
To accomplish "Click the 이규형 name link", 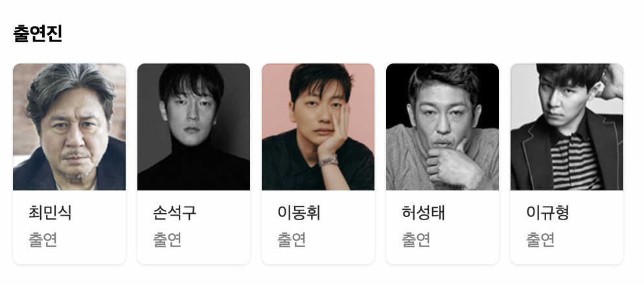I will coord(548,212).
